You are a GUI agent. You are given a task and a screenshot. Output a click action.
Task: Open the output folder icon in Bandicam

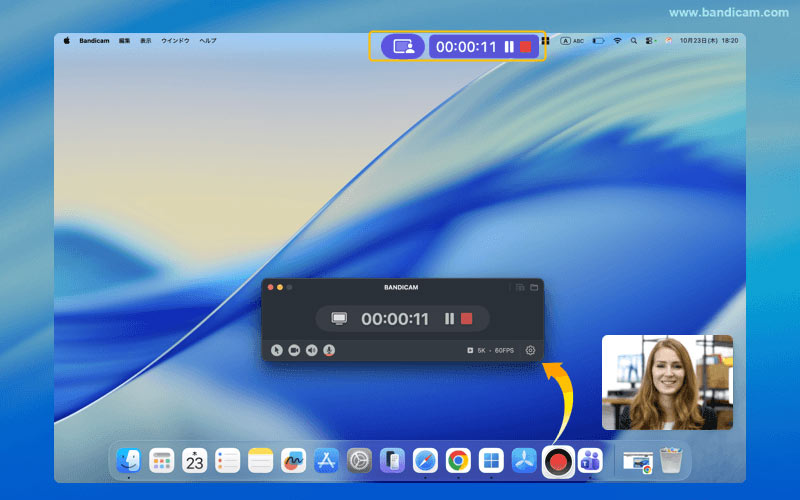pyautogui.click(x=534, y=287)
